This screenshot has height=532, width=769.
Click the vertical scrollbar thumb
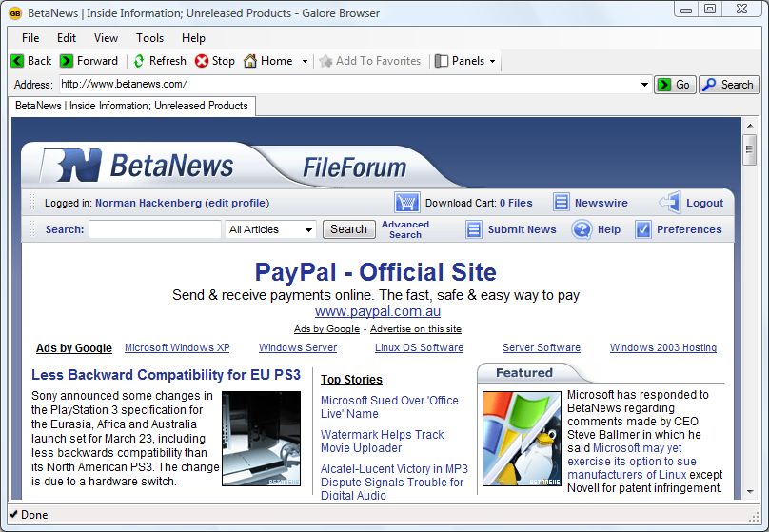(x=749, y=149)
